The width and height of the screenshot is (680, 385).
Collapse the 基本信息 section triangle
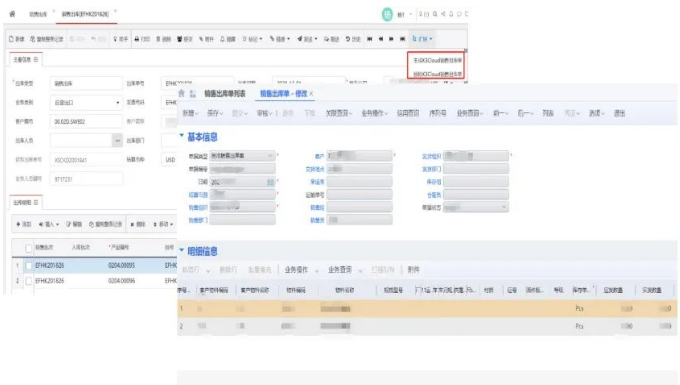tap(182, 136)
